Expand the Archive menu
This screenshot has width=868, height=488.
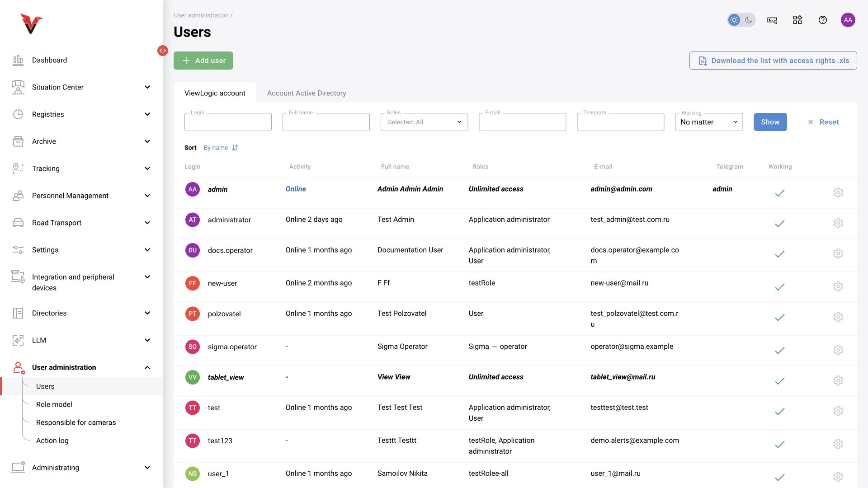coord(81,141)
